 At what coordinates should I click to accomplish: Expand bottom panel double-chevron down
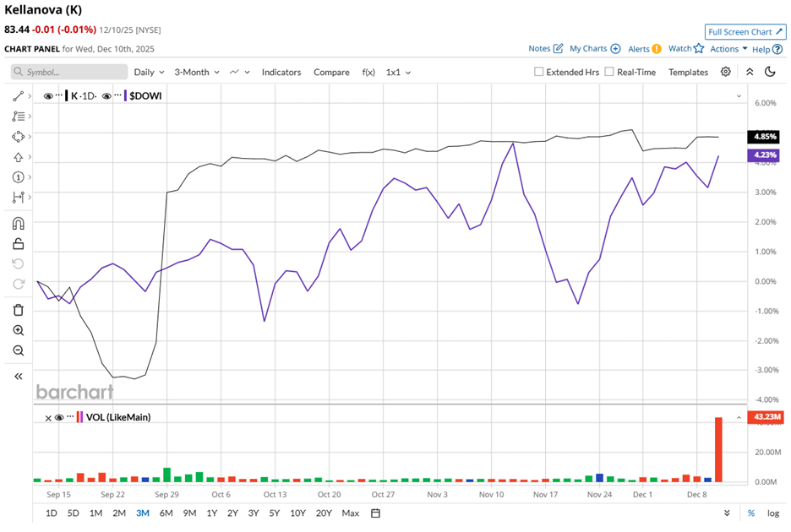click(727, 513)
